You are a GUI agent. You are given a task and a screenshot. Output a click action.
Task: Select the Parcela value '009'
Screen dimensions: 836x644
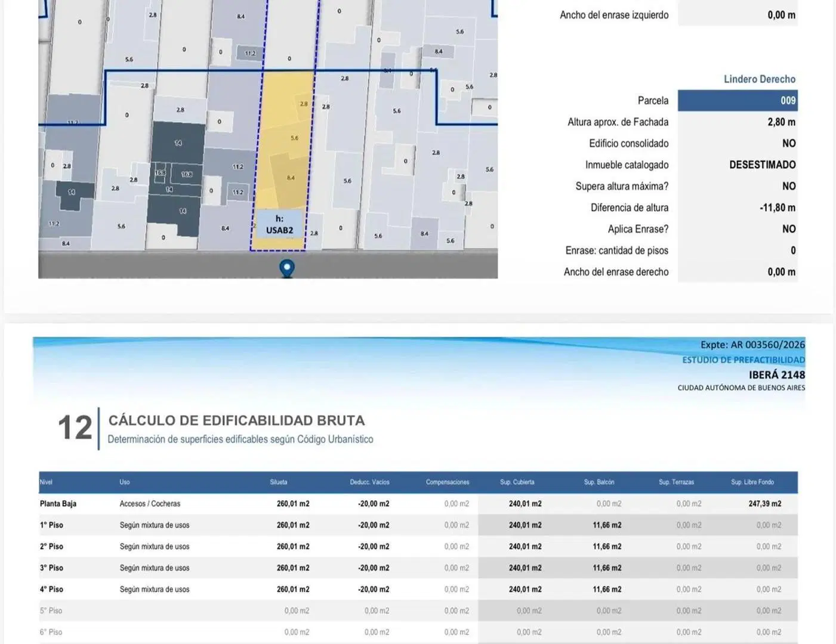pos(788,101)
